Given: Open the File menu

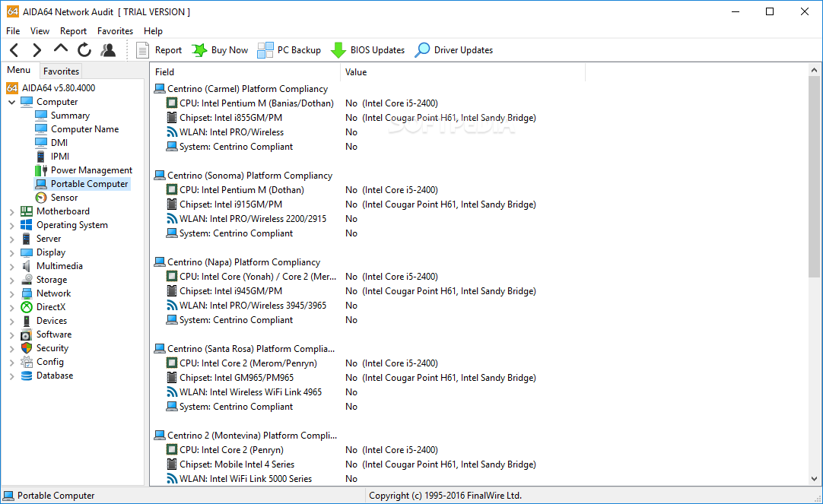Looking at the screenshot, I should 13,31.
